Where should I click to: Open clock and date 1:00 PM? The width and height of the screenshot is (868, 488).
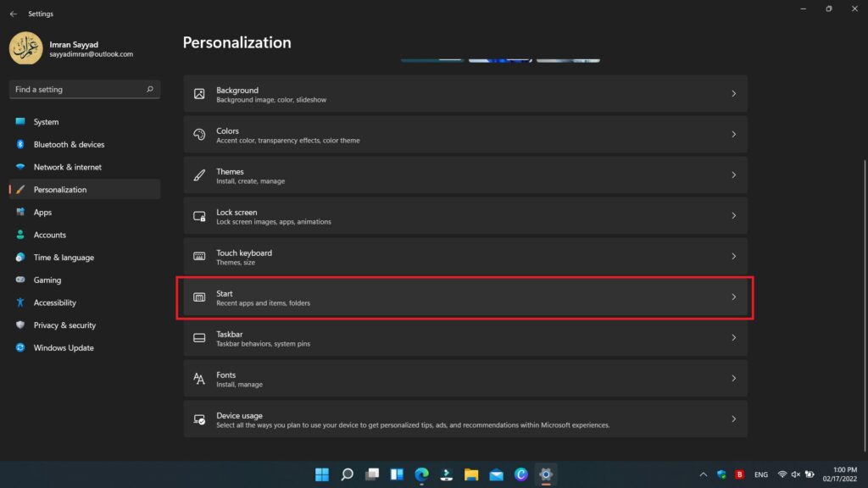840,474
